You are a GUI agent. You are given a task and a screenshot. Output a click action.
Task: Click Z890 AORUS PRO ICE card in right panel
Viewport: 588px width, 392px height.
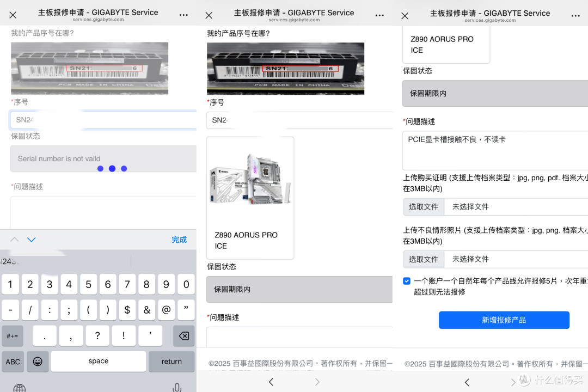[x=446, y=45]
